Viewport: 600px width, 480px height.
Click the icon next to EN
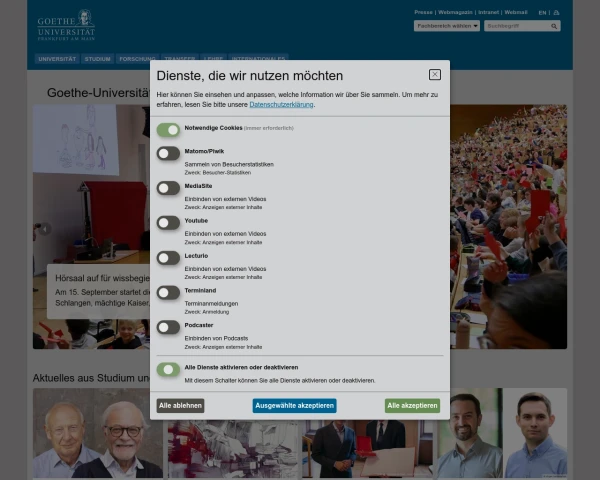556,13
